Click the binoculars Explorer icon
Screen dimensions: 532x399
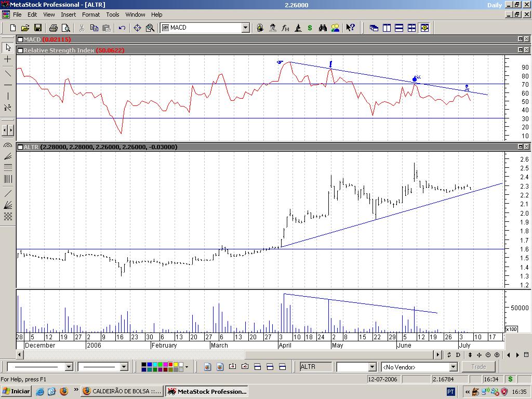pyautogui.click(x=323, y=28)
